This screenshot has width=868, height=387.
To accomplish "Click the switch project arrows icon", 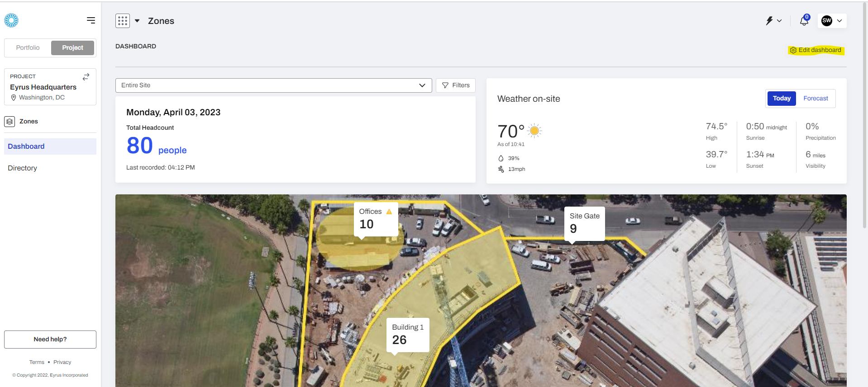I will (x=86, y=77).
